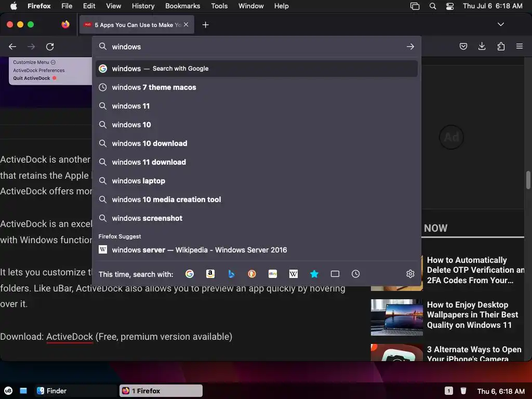Image resolution: width=532 pixels, height=399 pixels.
Task: Select 'windows 11 download' suggestion
Action: pos(257,162)
